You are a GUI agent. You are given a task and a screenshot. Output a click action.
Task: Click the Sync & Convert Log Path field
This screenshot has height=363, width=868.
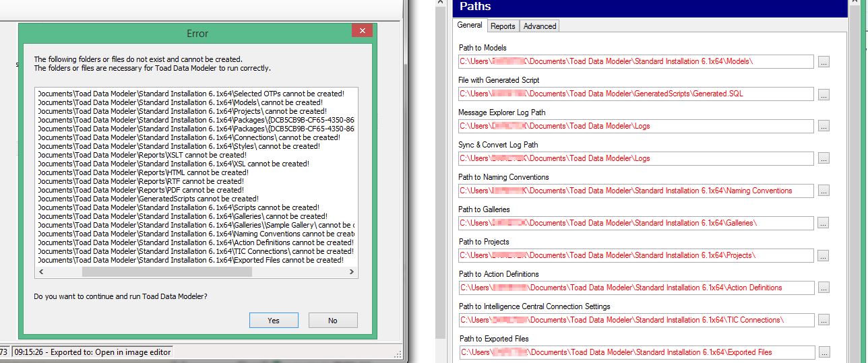coord(635,158)
